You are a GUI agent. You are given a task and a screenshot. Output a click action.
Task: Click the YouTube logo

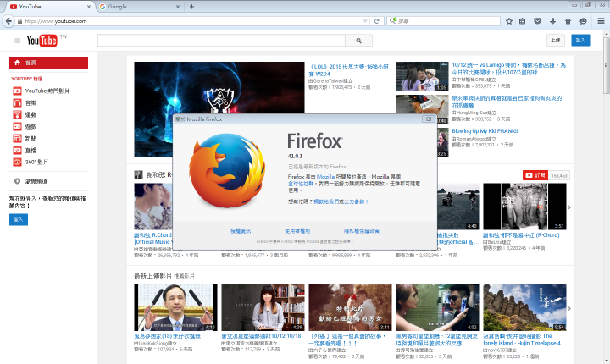point(42,41)
